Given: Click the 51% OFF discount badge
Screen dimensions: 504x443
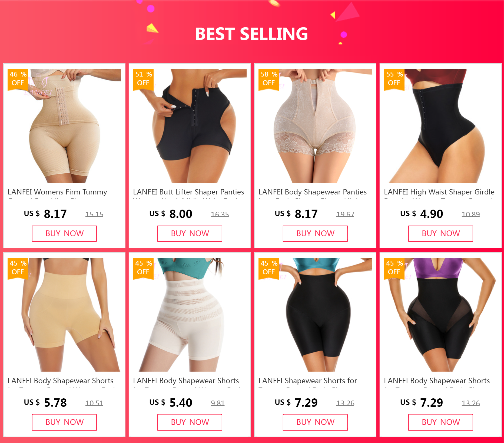Looking at the screenshot, I should pos(143,80).
